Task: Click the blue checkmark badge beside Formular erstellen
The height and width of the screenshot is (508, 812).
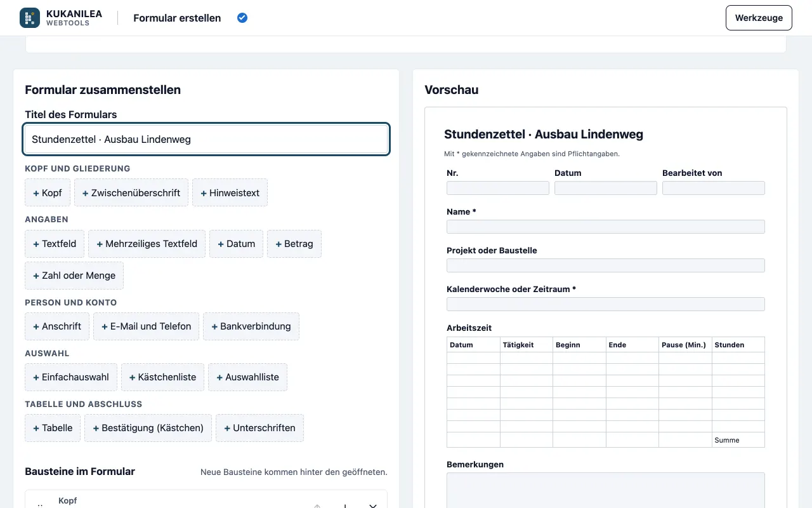Action: click(x=242, y=18)
